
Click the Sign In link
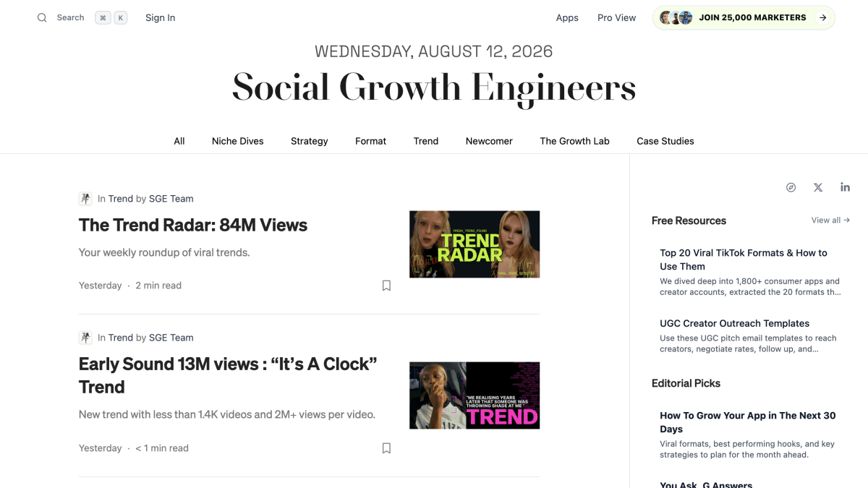click(x=161, y=17)
